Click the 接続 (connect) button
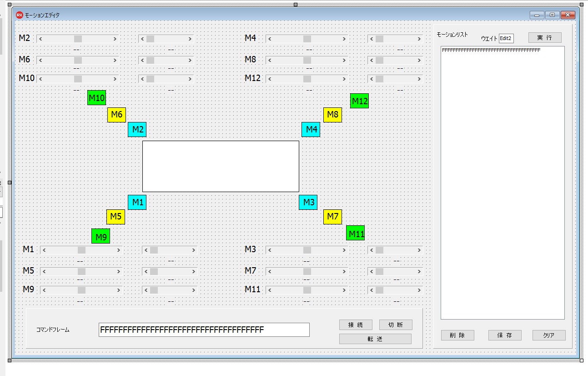This screenshot has height=376, width=588. [356, 325]
